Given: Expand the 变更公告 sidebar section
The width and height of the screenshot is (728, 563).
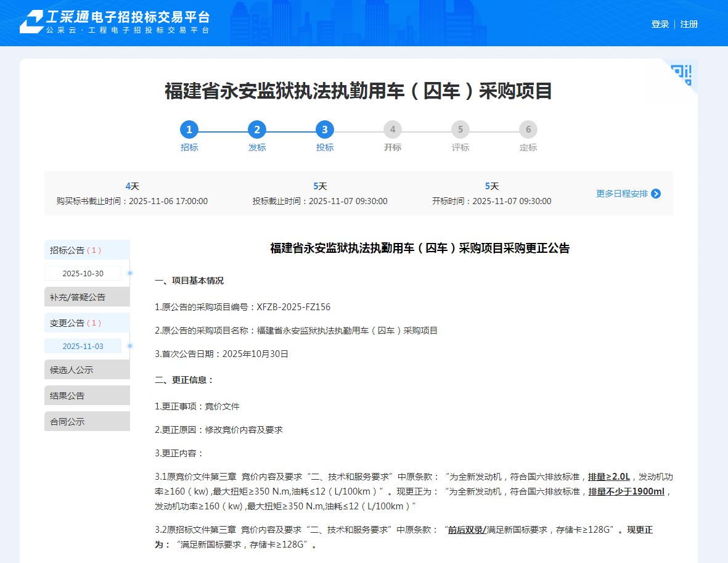Looking at the screenshot, I should point(87,323).
